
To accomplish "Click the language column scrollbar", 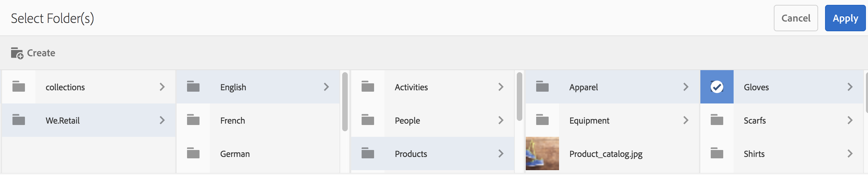I will (x=345, y=101).
